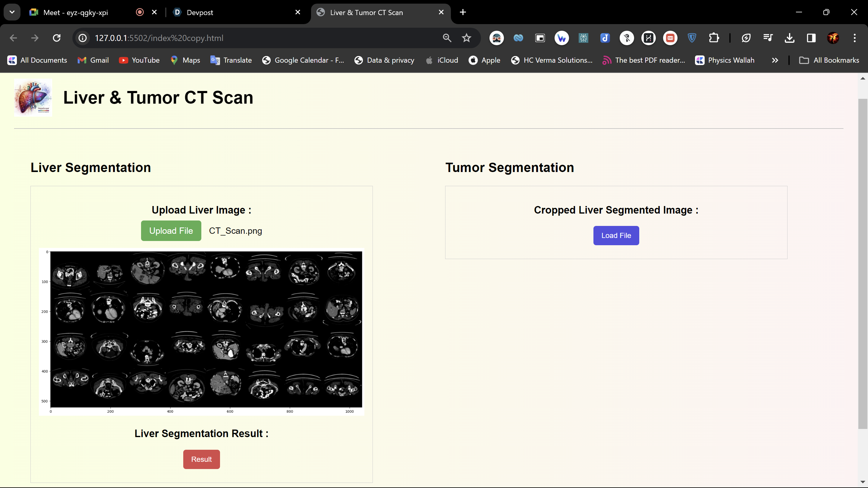Open Chrome three-dot menu
The height and width of the screenshot is (488, 868).
click(x=854, y=38)
